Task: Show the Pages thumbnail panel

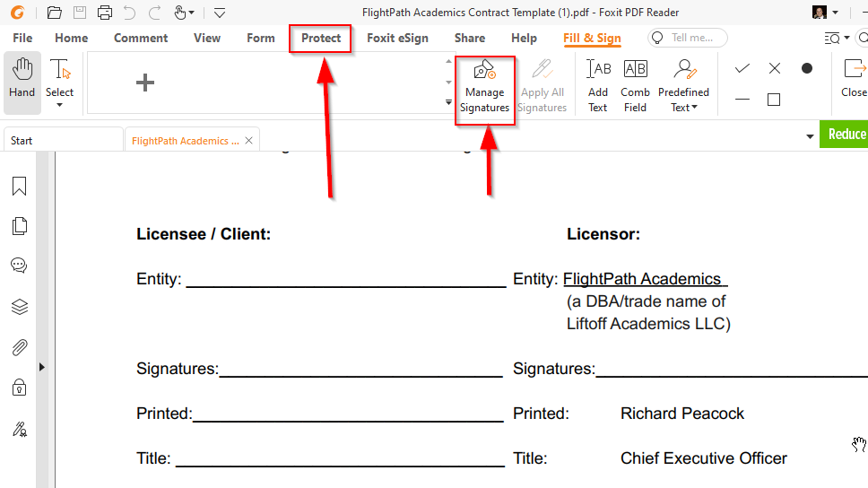Action: point(19,226)
